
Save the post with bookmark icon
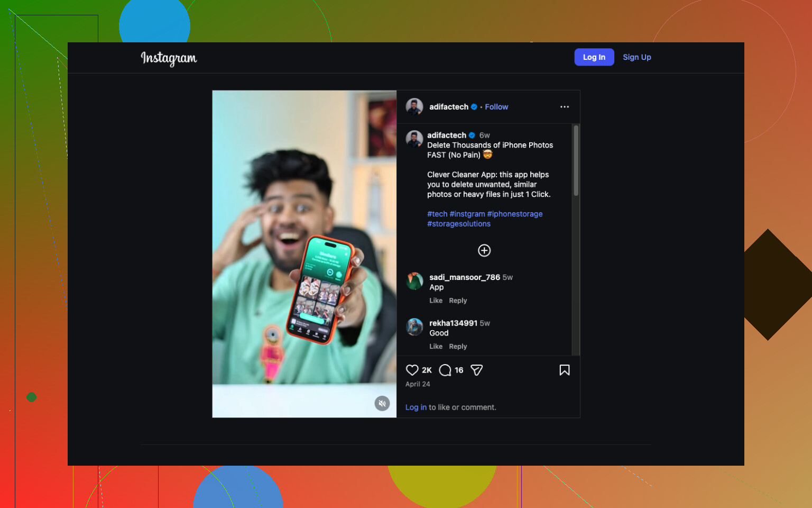(x=565, y=370)
